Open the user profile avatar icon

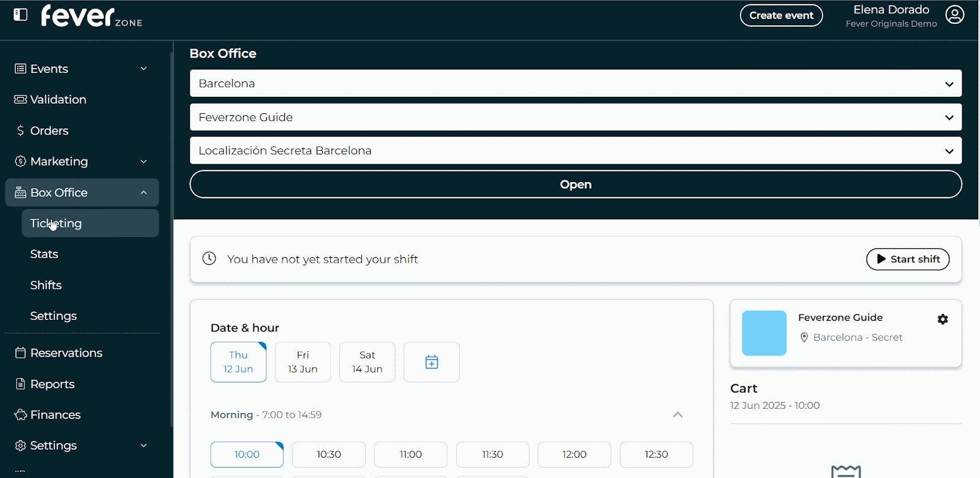click(954, 15)
